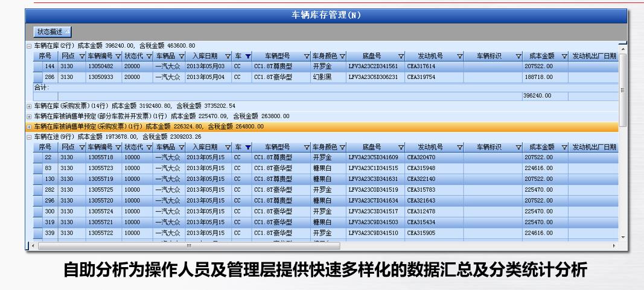The width and height of the screenshot is (644, 290).
Task: Collapse the 车辆在途 (9行) group
Action: (x=29, y=137)
